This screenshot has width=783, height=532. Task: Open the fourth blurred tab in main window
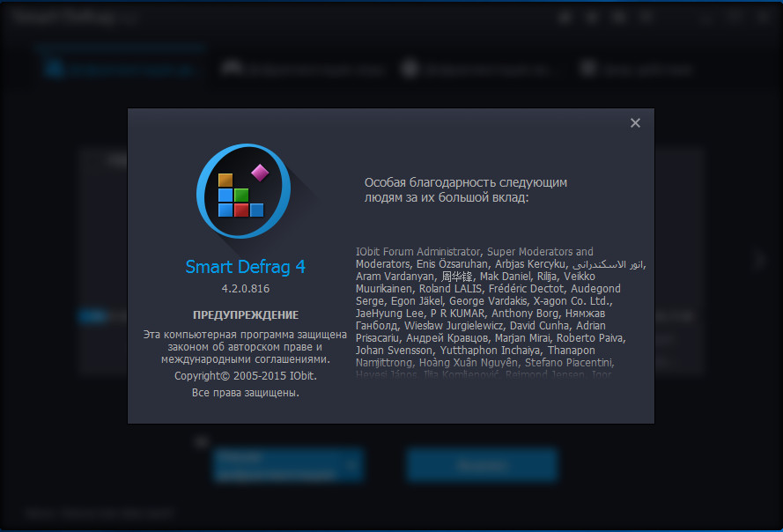636,69
